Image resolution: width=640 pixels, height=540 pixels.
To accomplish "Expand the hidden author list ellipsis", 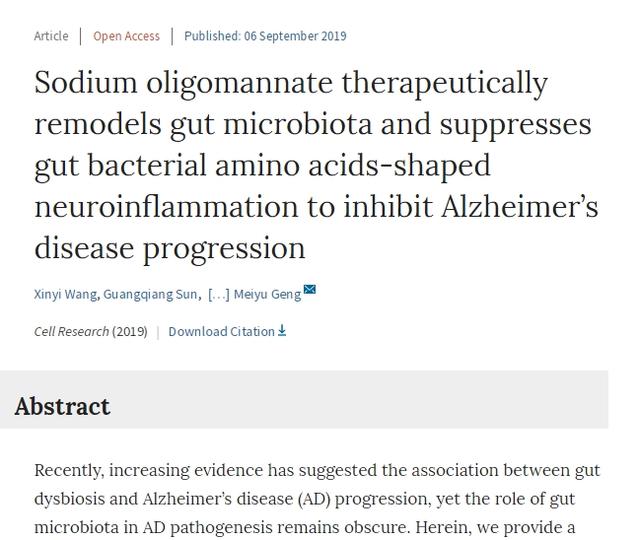I will pos(218,294).
